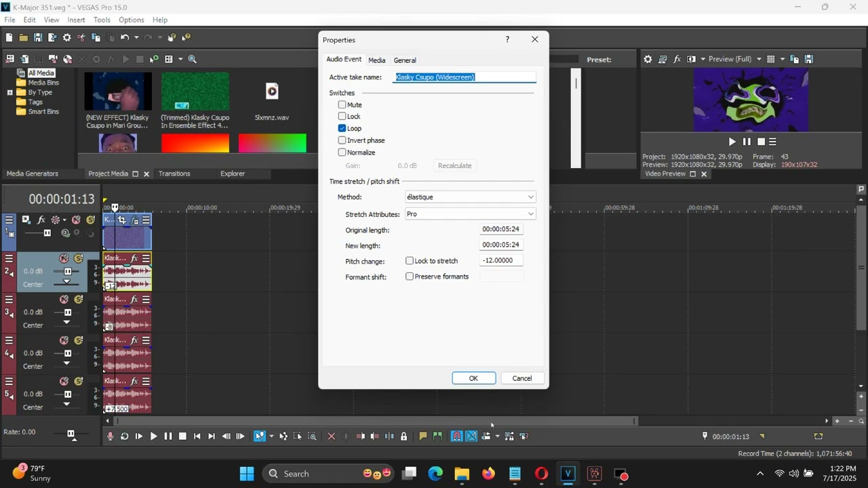Open the Explorer tab
This screenshot has height=488, width=868.
coord(233,174)
